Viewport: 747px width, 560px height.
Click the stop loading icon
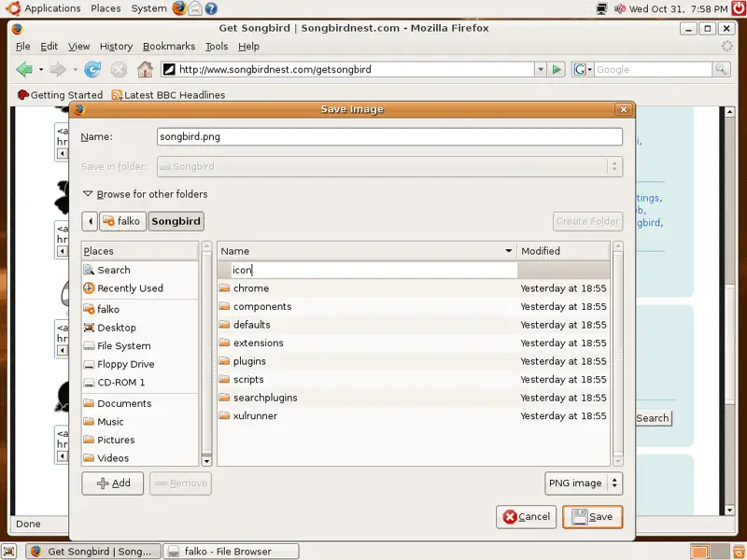(119, 69)
